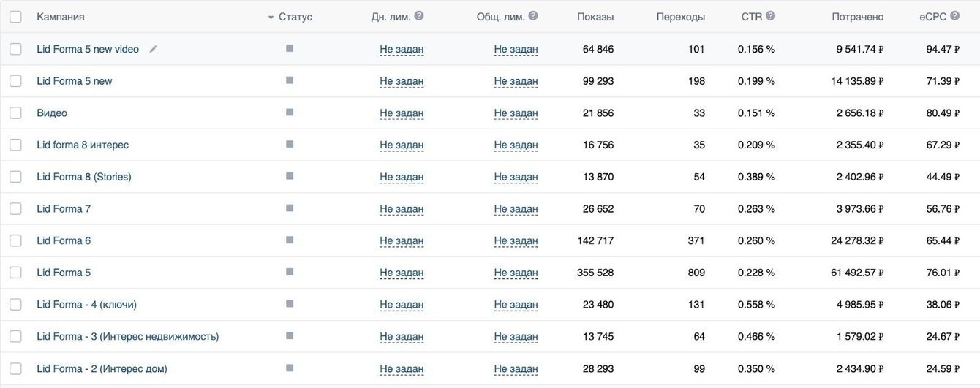Open Lid Forma - 2 (Интерес дом) campaign
This screenshot has width=980, height=388.
tap(102, 368)
